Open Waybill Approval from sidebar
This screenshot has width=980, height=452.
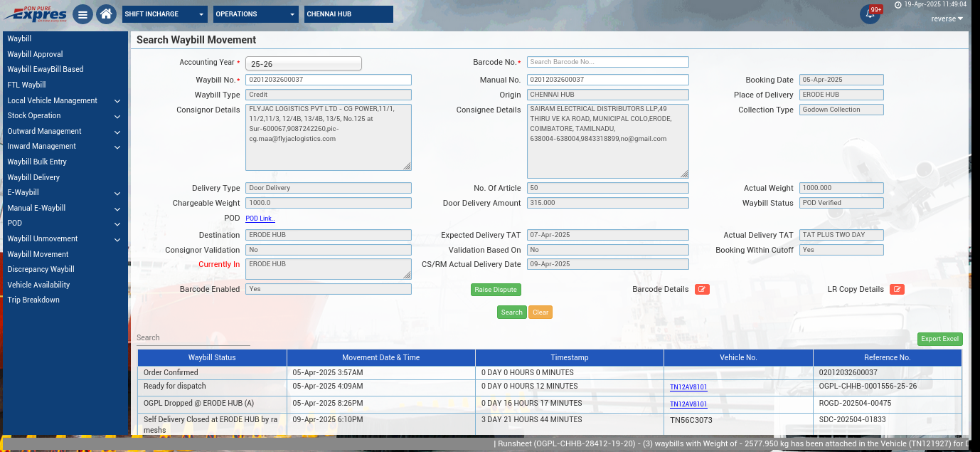[x=35, y=54]
